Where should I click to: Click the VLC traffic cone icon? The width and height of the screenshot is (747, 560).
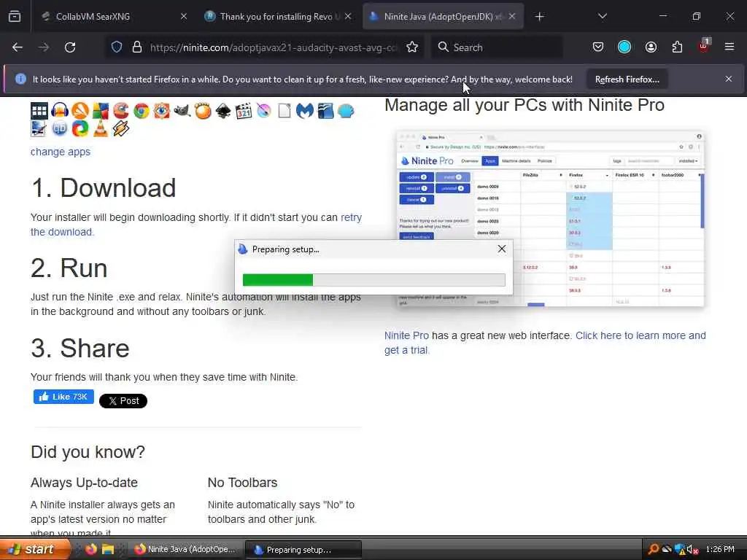click(101, 128)
